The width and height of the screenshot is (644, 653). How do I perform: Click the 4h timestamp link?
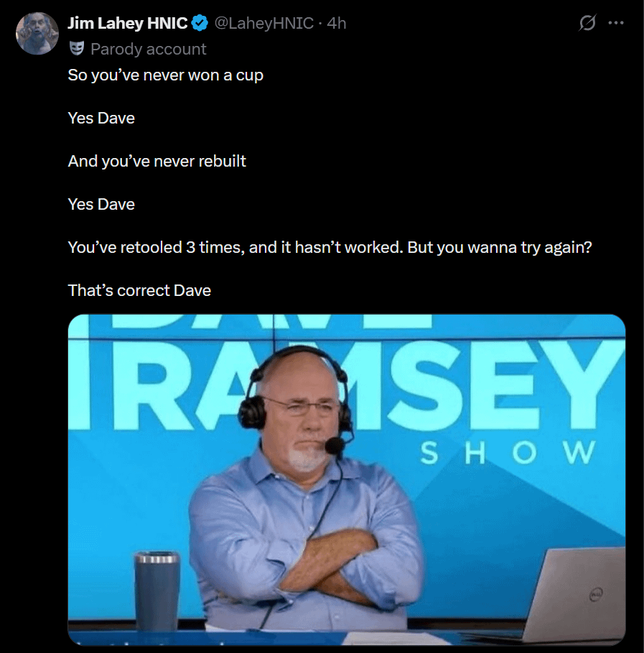[x=337, y=23]
